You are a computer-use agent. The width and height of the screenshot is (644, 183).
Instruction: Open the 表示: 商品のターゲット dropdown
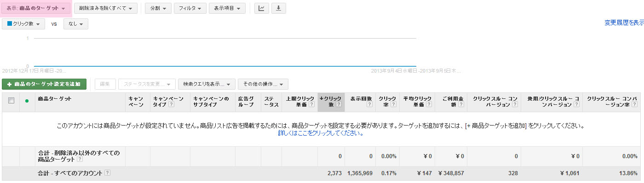36,8
